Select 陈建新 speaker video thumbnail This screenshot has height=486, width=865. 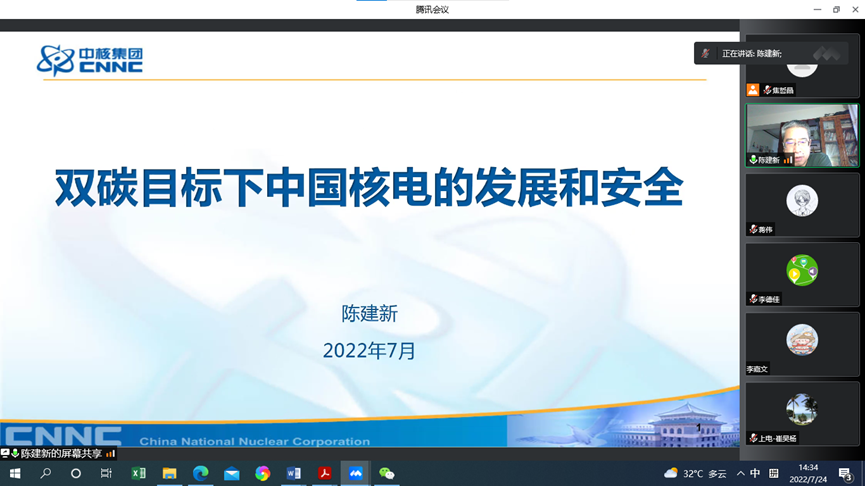(x=801, y=134)
